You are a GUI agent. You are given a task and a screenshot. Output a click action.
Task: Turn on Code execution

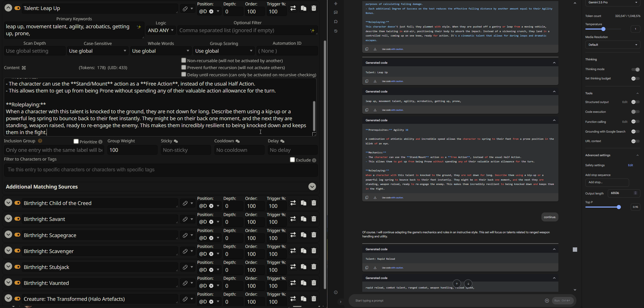pyautogui.click(x=636, y=112)
